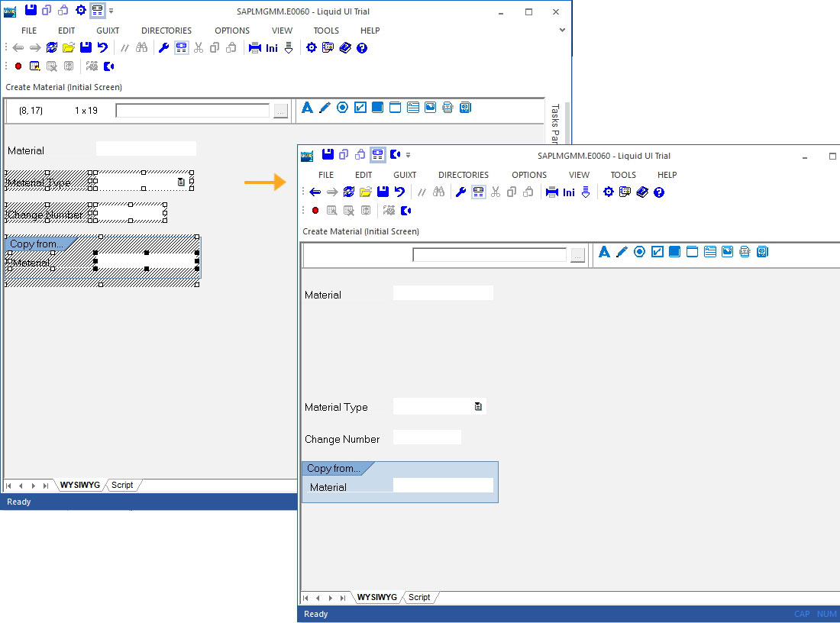840x623 pixels.
Task: Click the last-tab navigation arrow in the back window
Action: pos(46,486)
